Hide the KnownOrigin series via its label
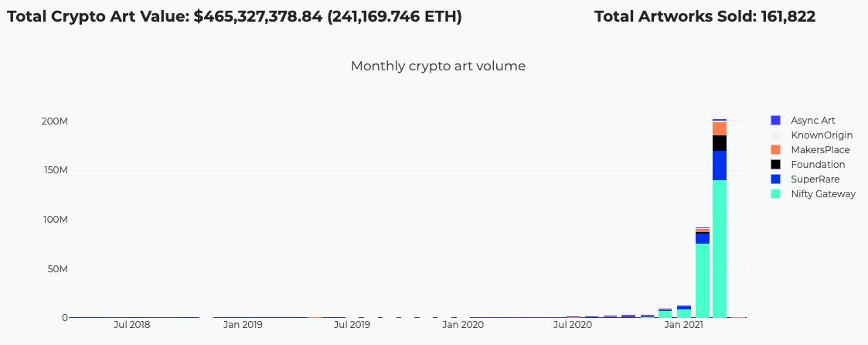The image size is (868, 345). point(822,135)
